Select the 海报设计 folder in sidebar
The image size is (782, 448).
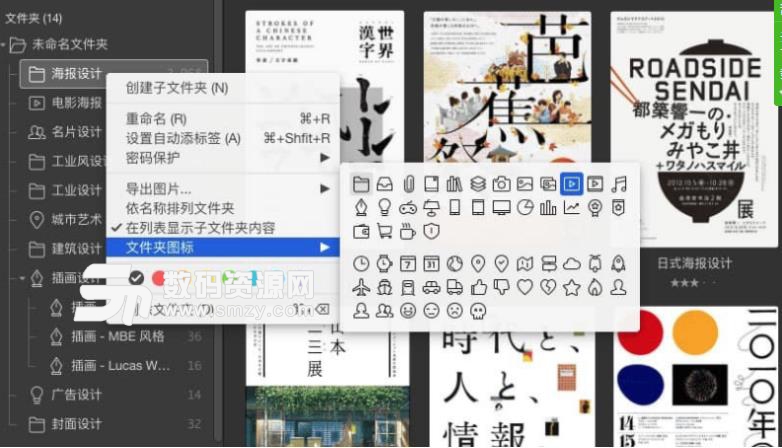(x=113, y=74)
